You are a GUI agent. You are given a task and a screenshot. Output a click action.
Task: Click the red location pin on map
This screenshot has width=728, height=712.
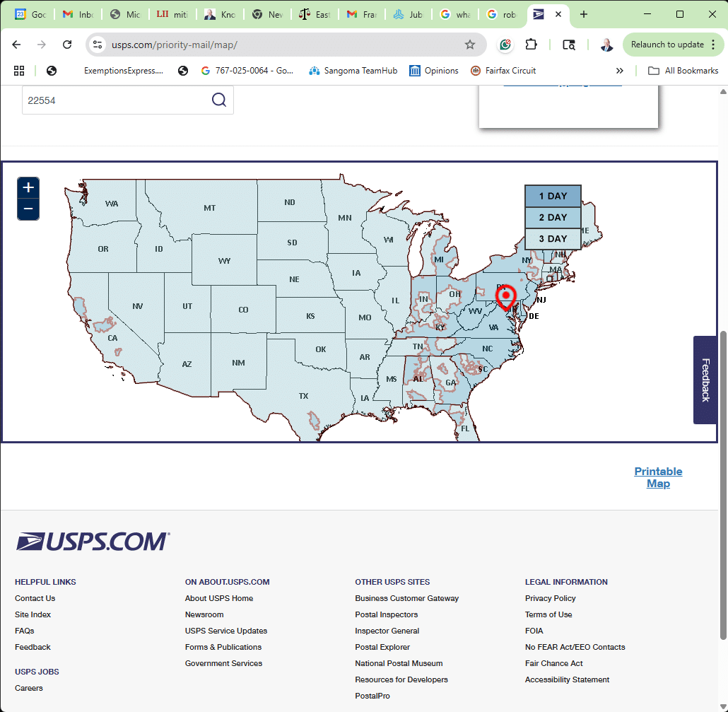[505, 297]
